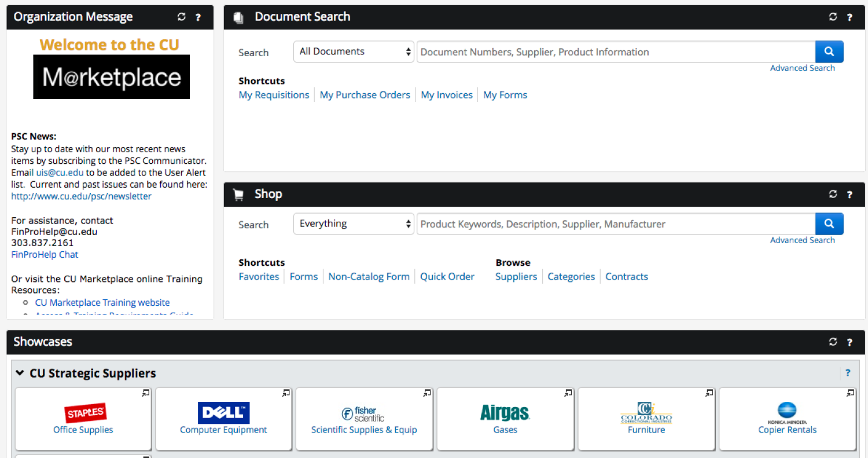Refresh the Organization Message panel
The image size is (868, 458).
(x=182, y=17)
